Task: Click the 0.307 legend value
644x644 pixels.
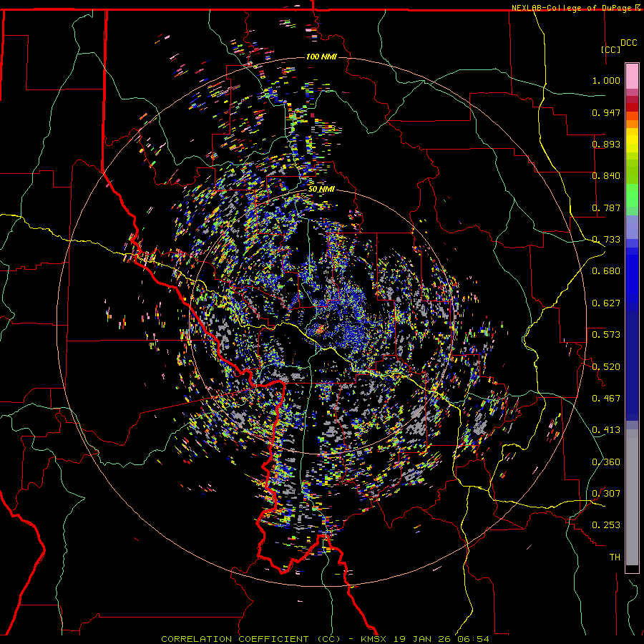Action: (606, 494)
